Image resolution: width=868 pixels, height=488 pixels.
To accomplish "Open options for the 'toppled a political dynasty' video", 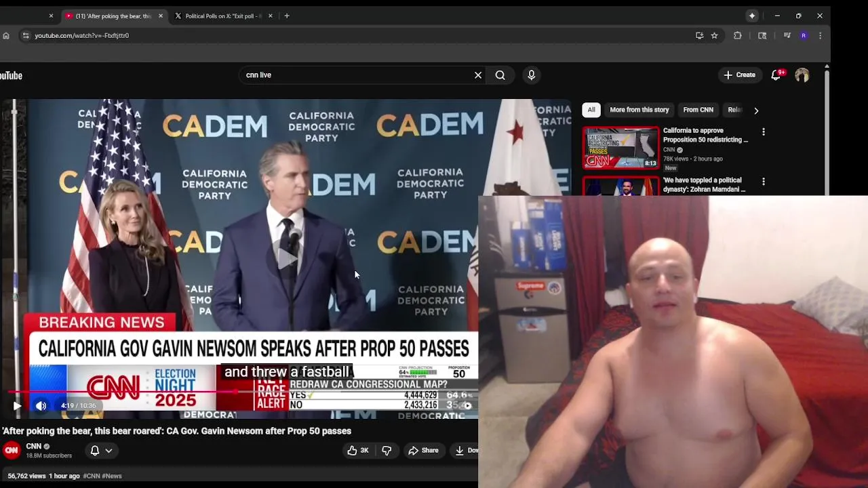I will (x=764, y=182).
